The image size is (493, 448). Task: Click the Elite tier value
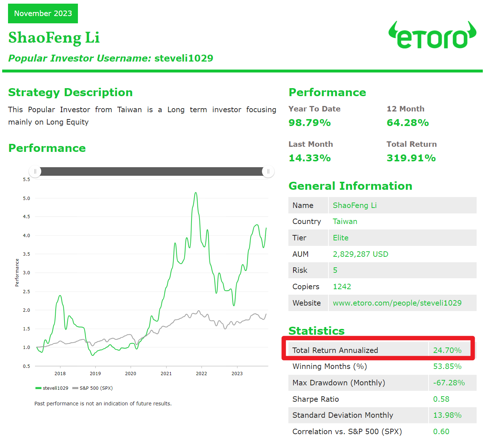click(340, 238)
